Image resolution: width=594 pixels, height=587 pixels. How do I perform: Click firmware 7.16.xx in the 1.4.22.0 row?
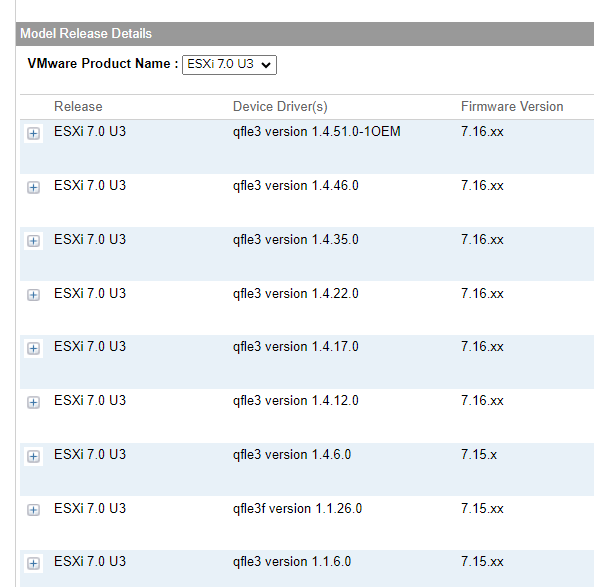[x=482, y=294]
